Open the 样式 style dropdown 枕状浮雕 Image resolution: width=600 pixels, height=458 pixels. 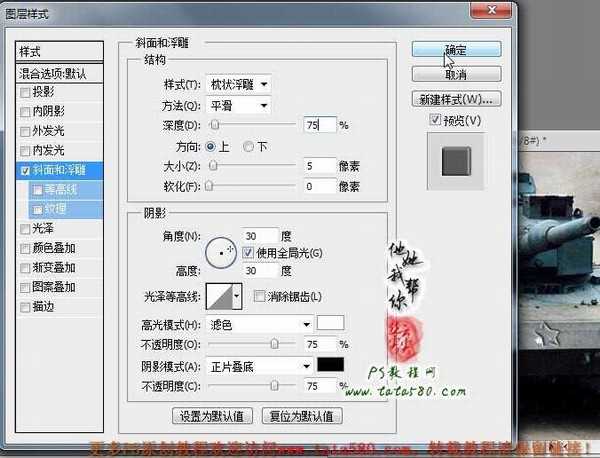pyautogui.click(x=238, y=85)
